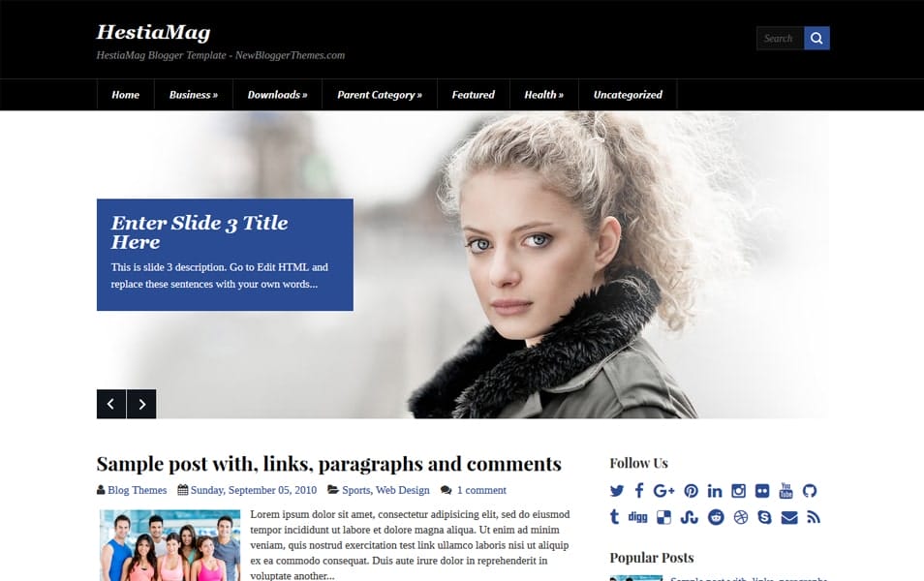Open the YouTube channel icon

pyautogui.click(x=786, y=491)
